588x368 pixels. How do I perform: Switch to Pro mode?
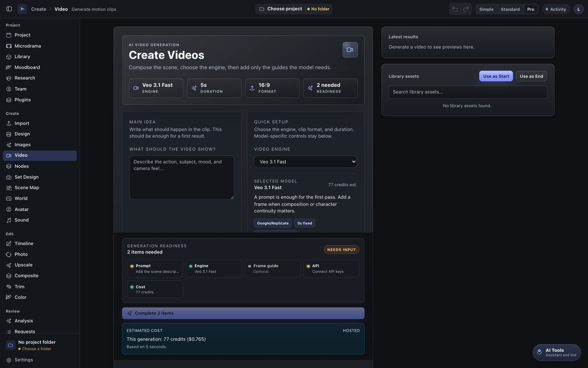[531, 9]
